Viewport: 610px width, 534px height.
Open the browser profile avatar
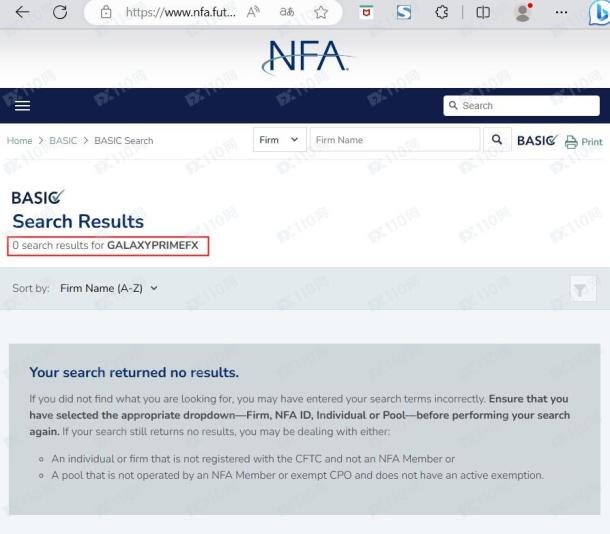(x=523, y=12)
